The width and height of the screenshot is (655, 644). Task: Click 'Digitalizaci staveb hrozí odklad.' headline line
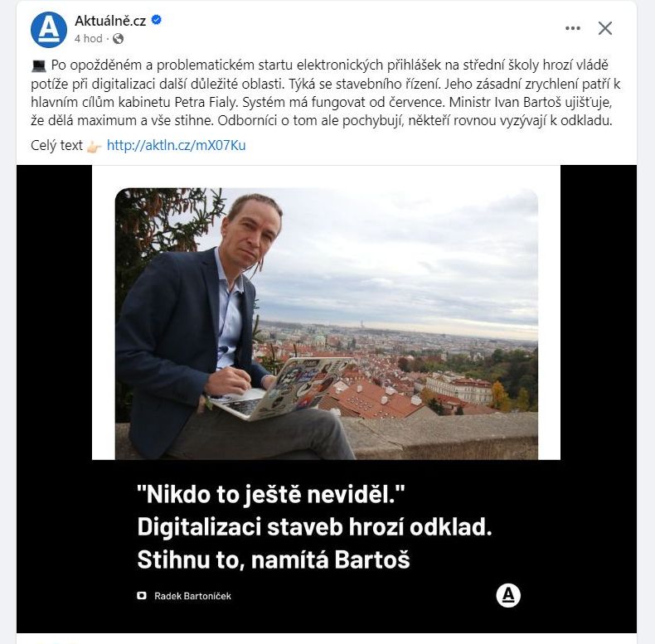point(314,527)
